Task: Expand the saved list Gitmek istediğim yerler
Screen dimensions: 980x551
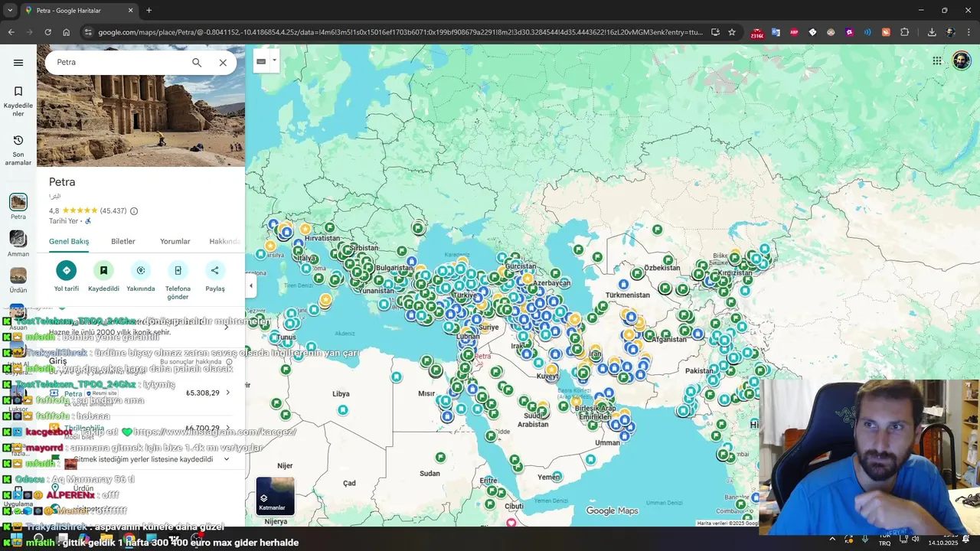Action: click(x=141, y=460)
